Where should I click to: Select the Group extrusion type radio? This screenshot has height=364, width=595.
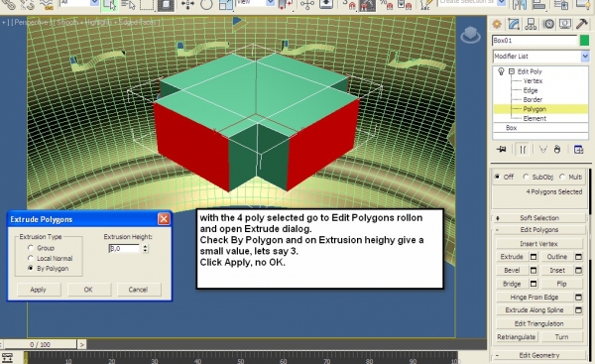coord(31,248)
